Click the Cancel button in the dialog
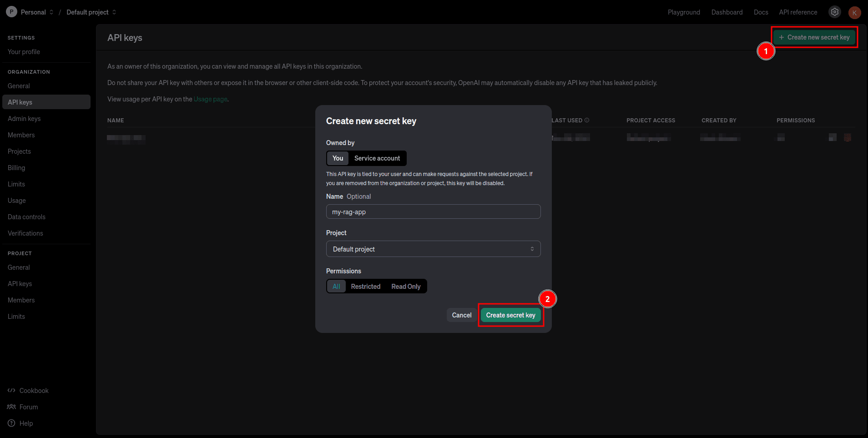The image size is (868, 438). (x=461, y=315)
